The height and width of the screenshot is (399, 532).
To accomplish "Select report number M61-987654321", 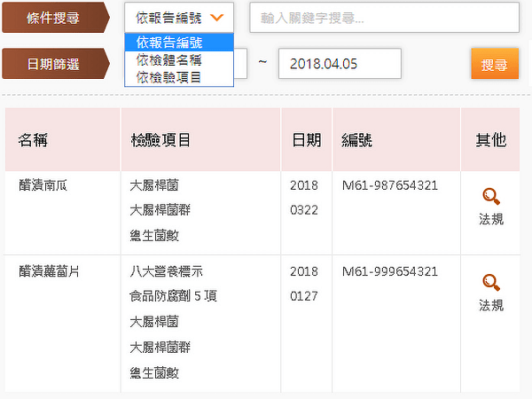I will tap(389, 185).
